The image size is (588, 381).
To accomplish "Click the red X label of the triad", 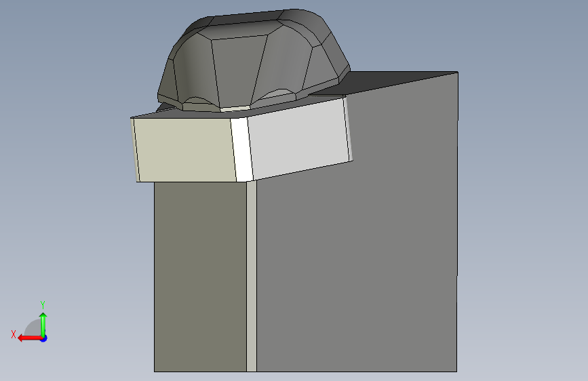I will click(x=14, y=334).
